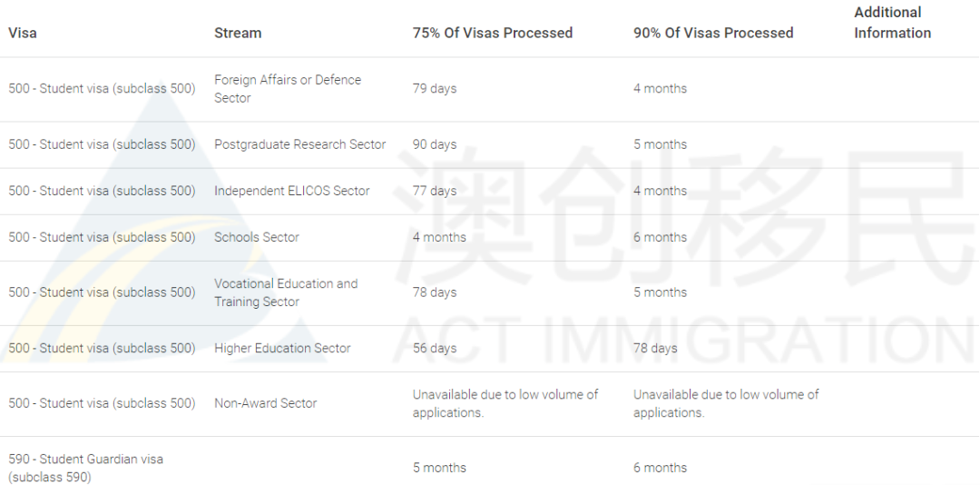Click the Additional Information column header
Screen dimensions: 980x485
tap(892, 23)
